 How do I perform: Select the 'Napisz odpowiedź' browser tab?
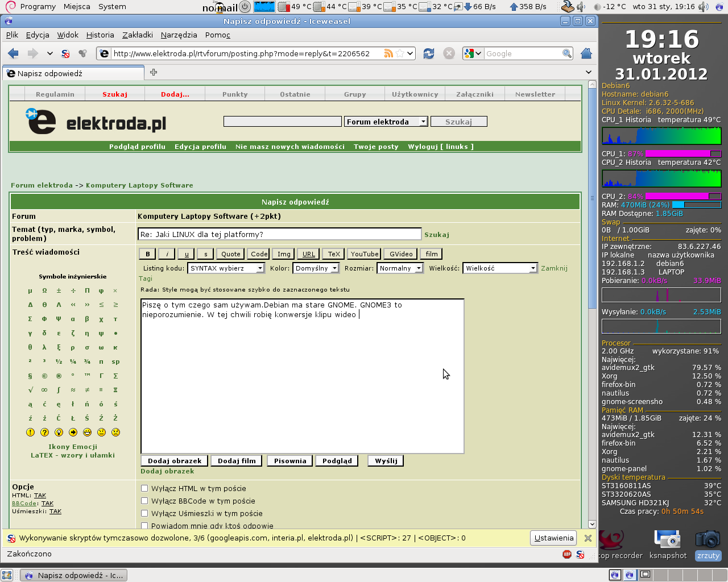(x=73, y=73)
